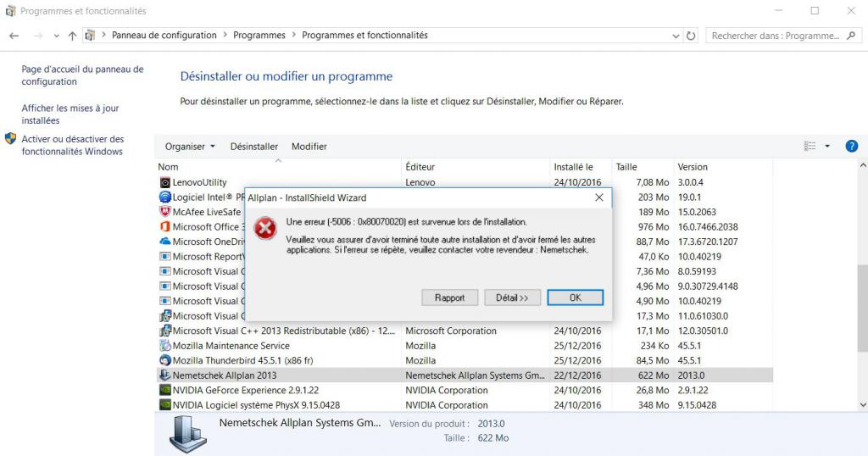Click OK in the error dialog

tap(576, 298)
